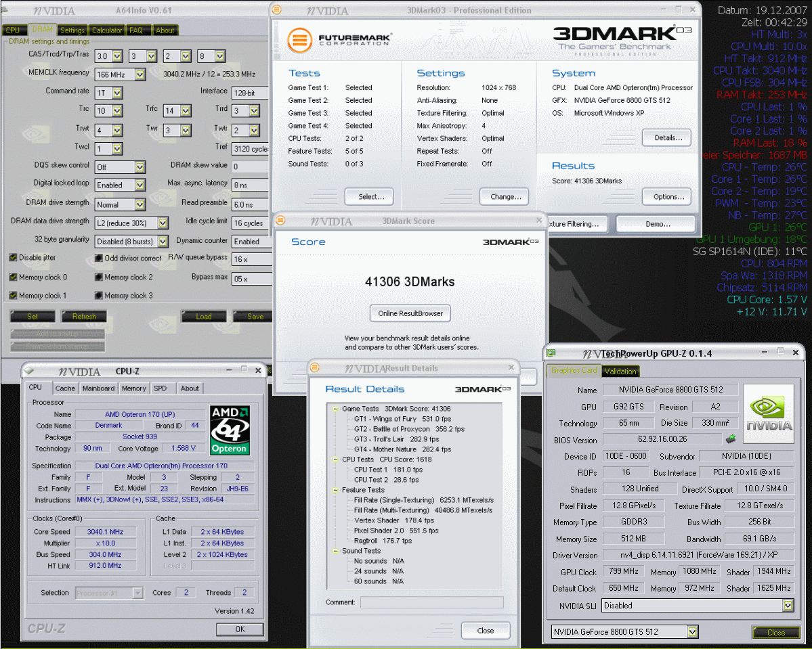Toggle the Memory clock 2 checkbox
The width and height of the screenshot is (812, 649).
pos(98,277)
